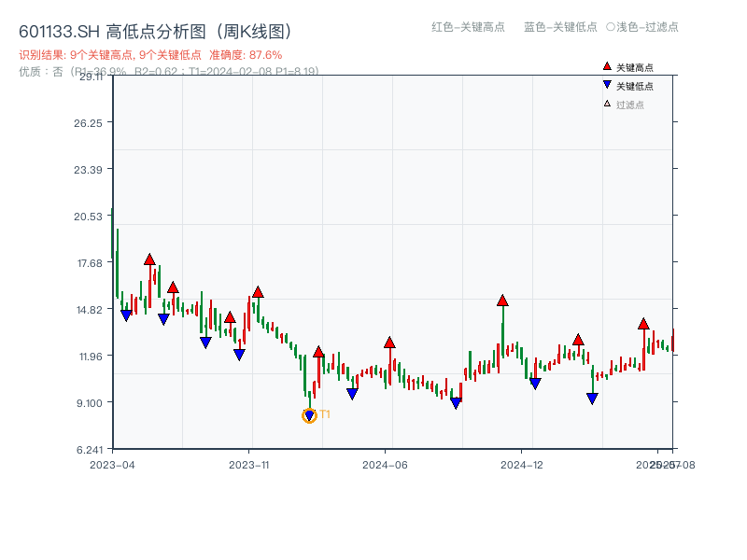Select first blue low triangle after 2023-04

(x=126, y=315)
